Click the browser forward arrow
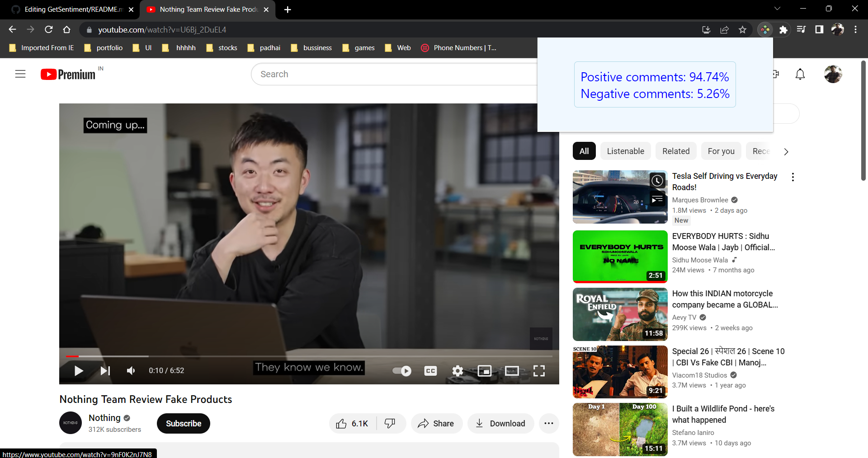This screenshot has height=458, width=868. (30, 29)
